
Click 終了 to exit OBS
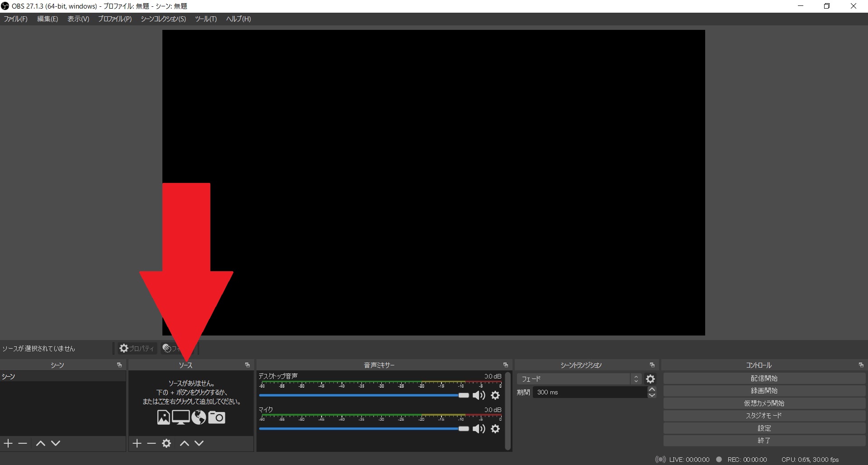tap(764, 441)
